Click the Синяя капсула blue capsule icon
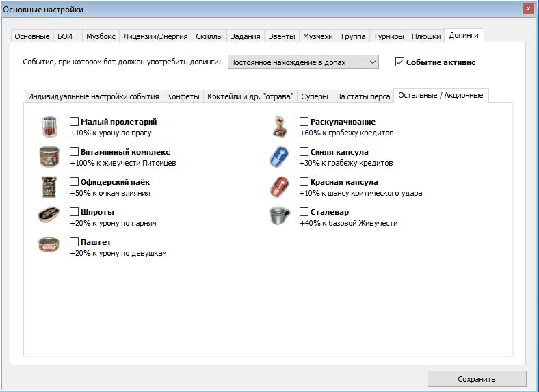 (279, 157)
